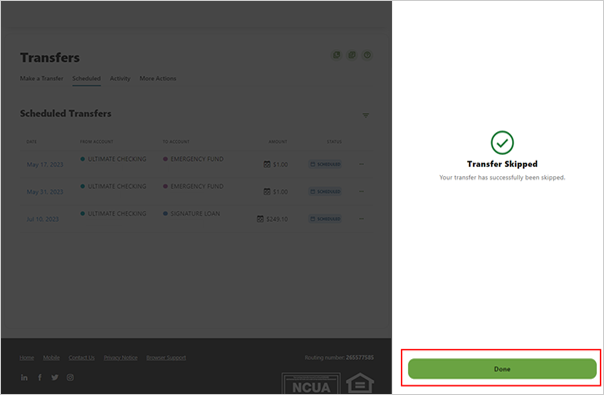Viewport: 604px width, 395px height.
Task: Click the Transfer Skipped heading
Action: pos(502,164)
